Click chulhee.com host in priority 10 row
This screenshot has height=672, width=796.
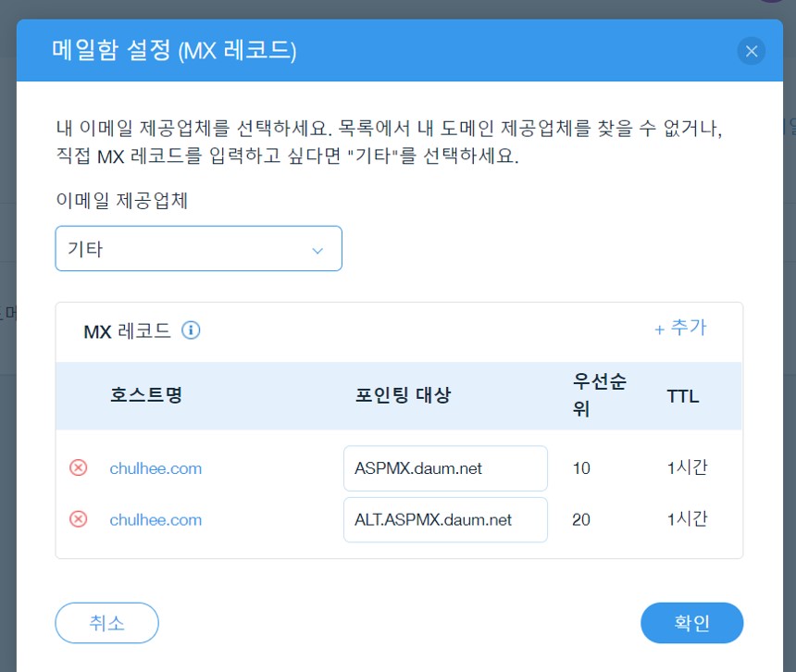coord(155,468)
